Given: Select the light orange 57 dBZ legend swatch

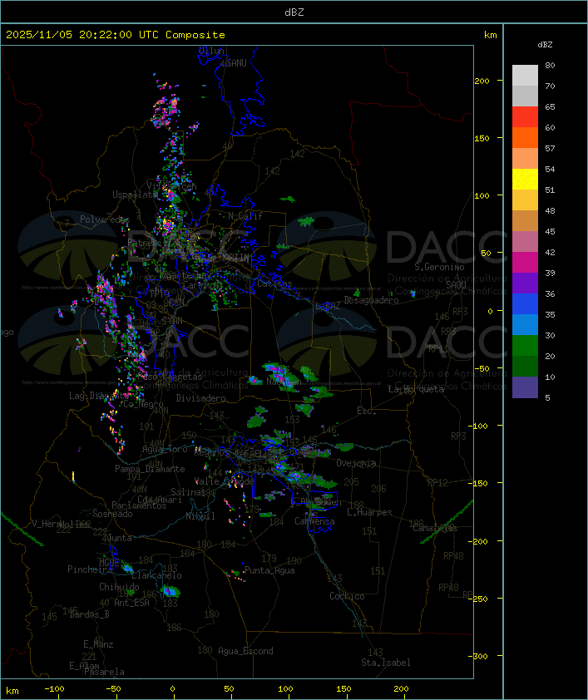Looking at the screenshot, I should coord(525,159).
